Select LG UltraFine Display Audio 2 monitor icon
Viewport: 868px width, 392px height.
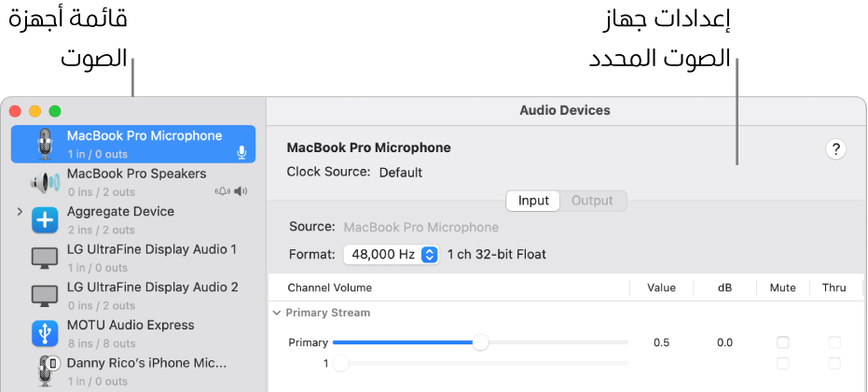[x=45, y=296]
